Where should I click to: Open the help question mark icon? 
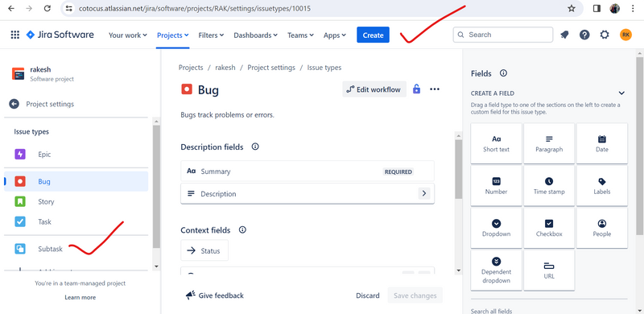[x=584, y=35]
